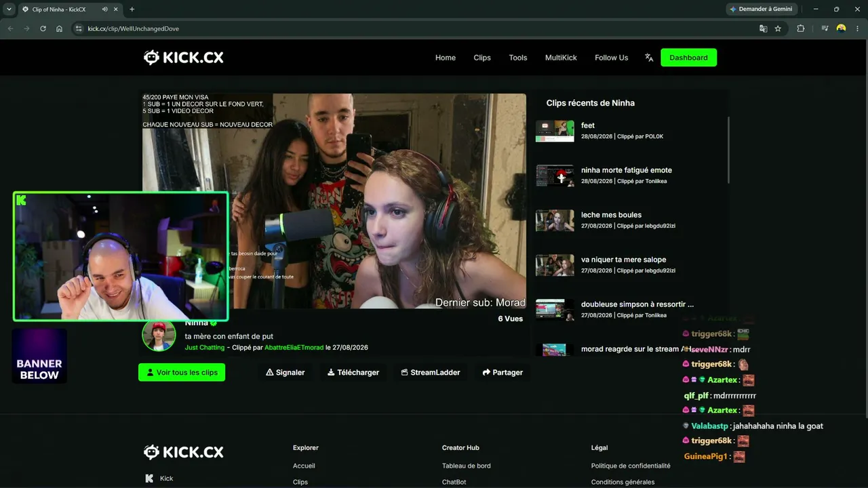Share the clip with Partager
Screen dimensions: 868x488
click(502, 372)
